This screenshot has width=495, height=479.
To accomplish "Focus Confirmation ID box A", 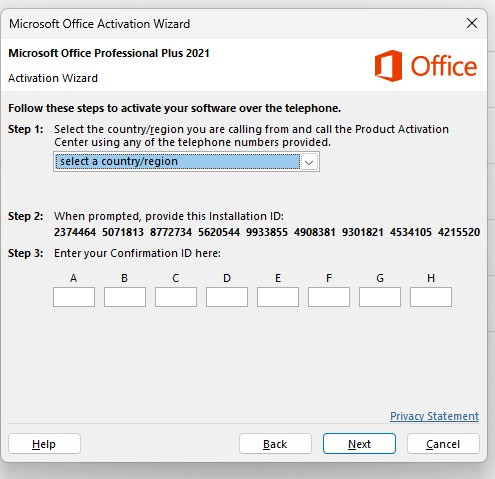I will tap(74, 297).
